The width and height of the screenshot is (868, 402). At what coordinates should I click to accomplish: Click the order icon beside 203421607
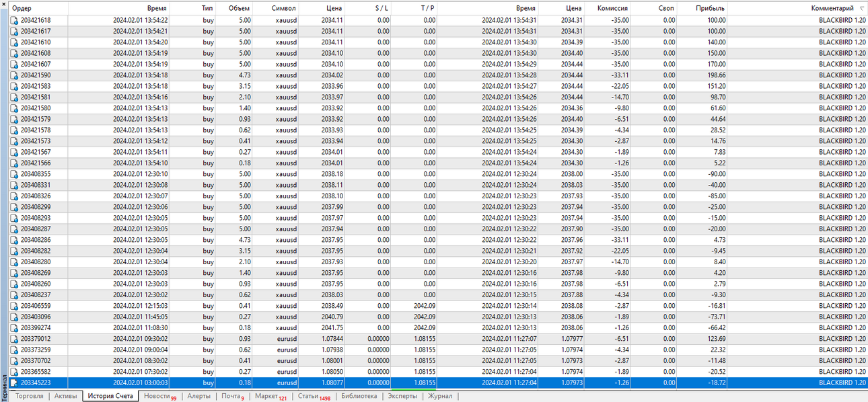[14, 64]
